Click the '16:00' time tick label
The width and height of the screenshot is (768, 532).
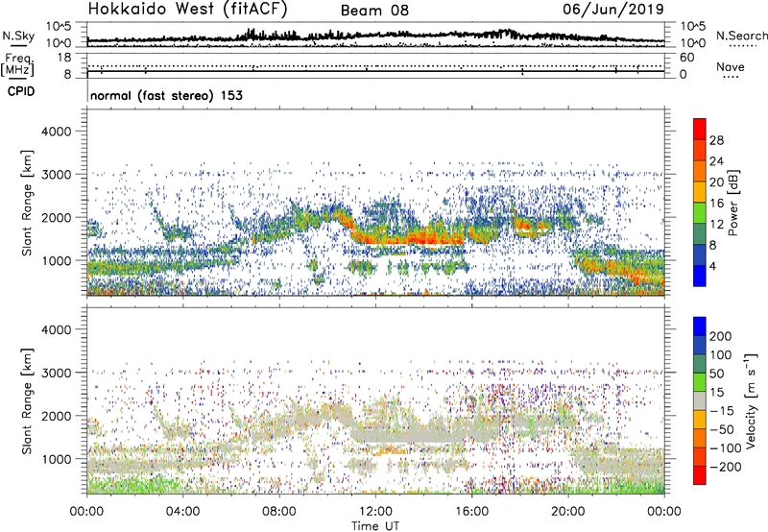[x=471, y=512]
